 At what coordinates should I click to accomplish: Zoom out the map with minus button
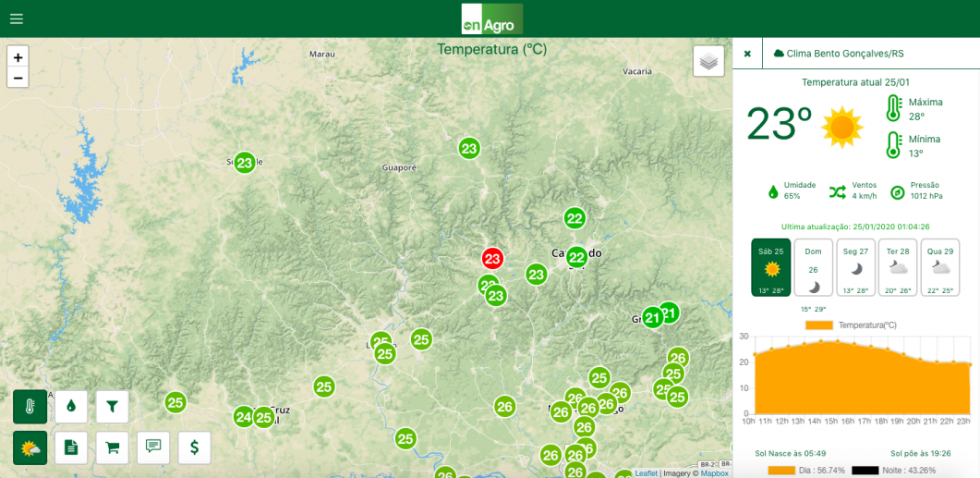(18, 78)
